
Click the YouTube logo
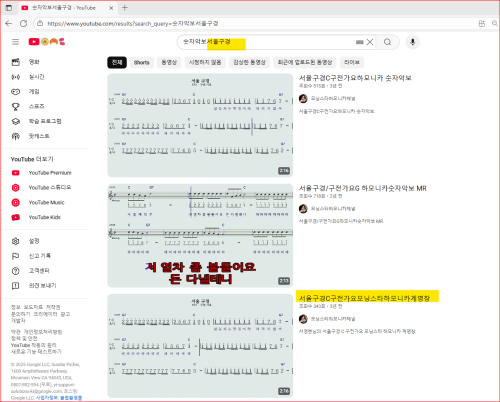tap(47, 42)
